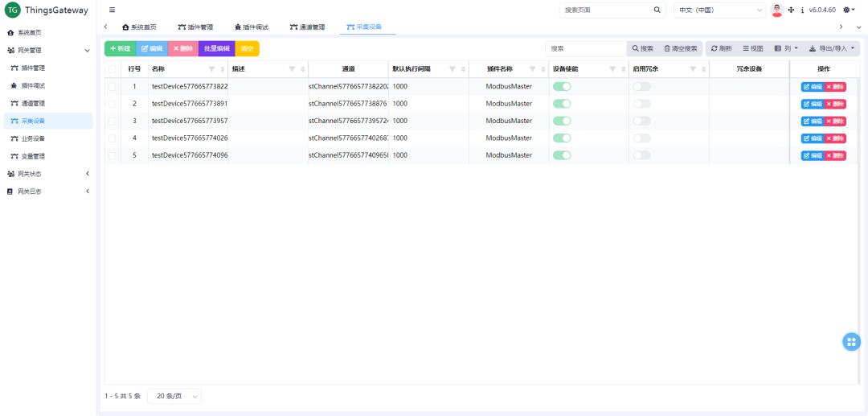Click the floating blue grid button

click(851, 342)
